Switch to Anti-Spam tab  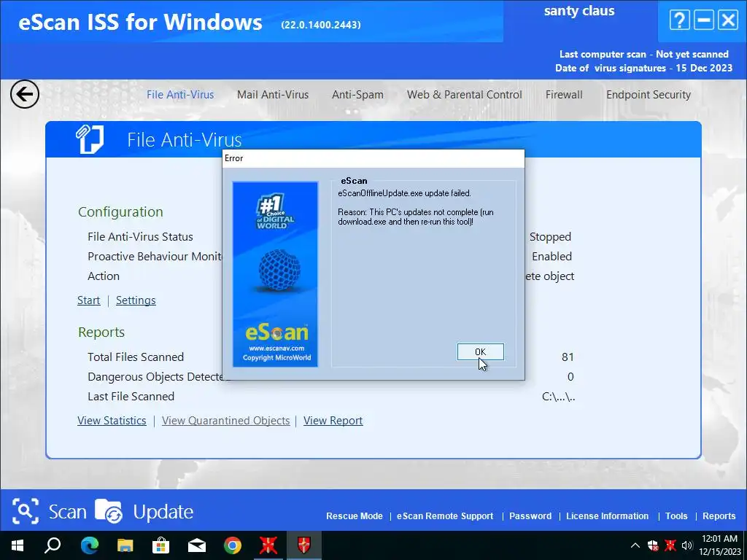pyautogui.click(x=357, y=95)
